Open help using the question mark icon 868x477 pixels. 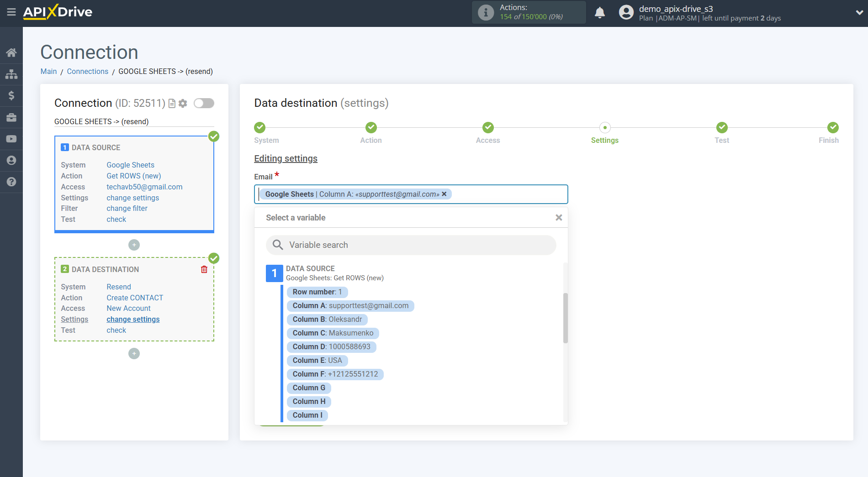pyautogui.click(x=11, y=182)
